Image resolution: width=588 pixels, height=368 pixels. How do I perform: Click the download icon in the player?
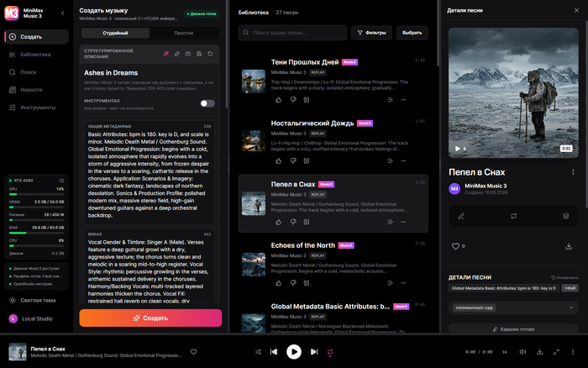coord(539,352)
